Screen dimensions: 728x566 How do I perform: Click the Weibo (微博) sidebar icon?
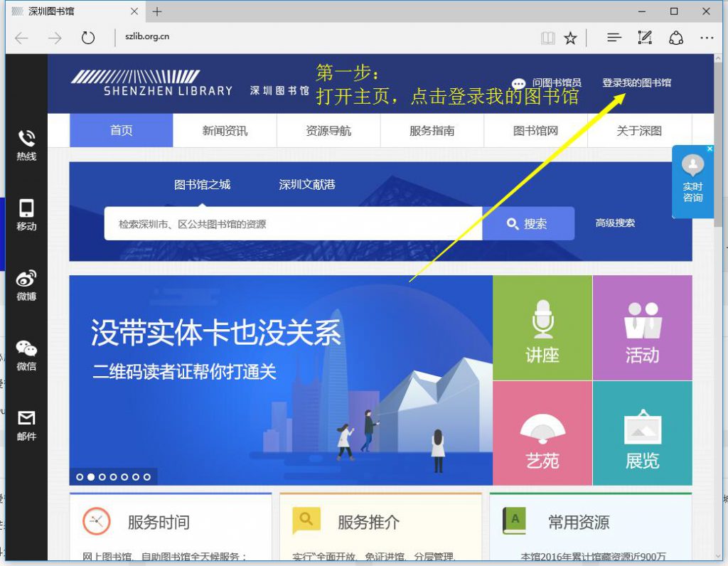click(26, 279)
